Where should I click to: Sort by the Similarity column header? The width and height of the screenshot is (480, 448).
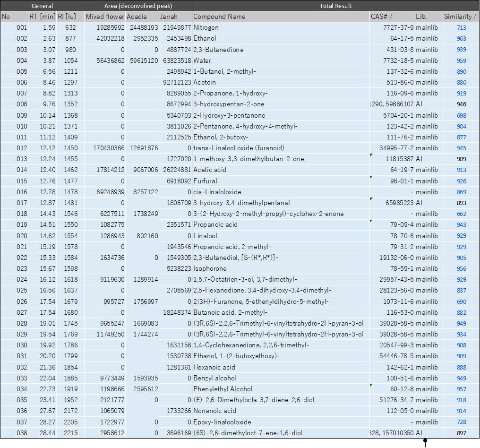pos(460,17)
